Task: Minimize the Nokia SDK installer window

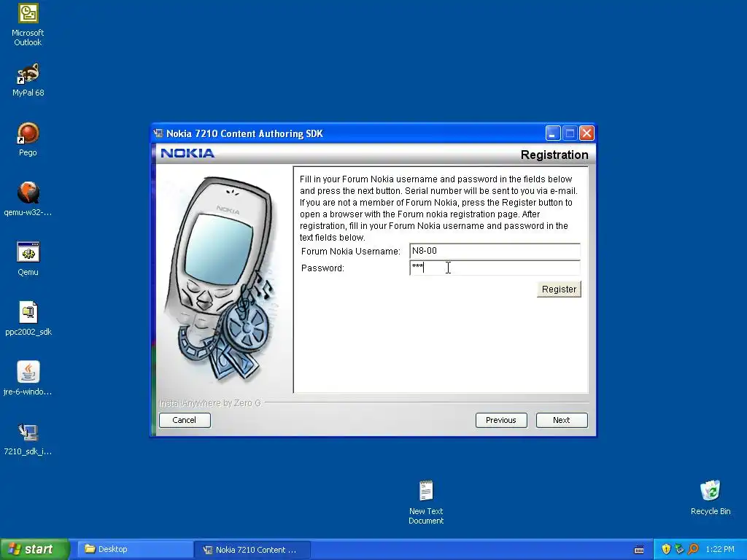Action: point(553,133)
